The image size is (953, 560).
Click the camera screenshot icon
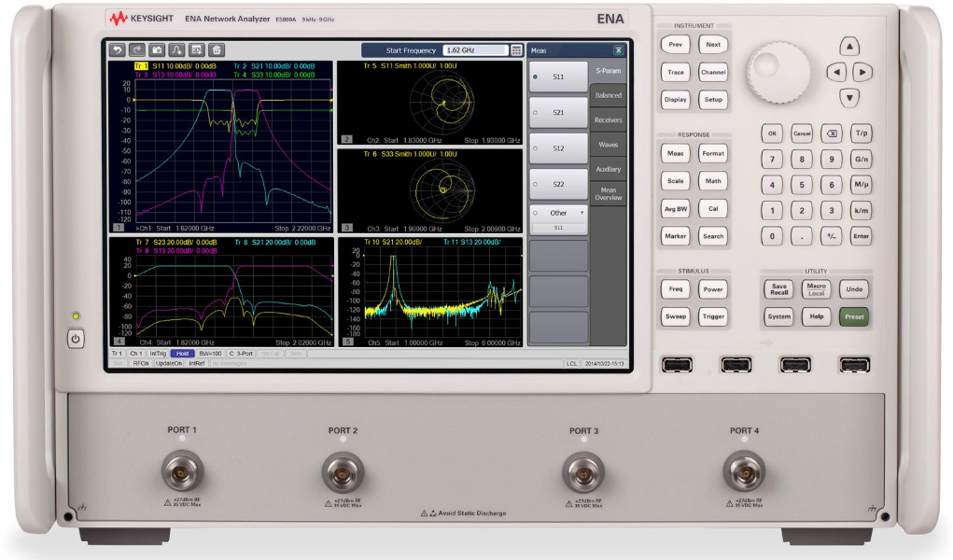pyautogui.click(x=157, y=50)
